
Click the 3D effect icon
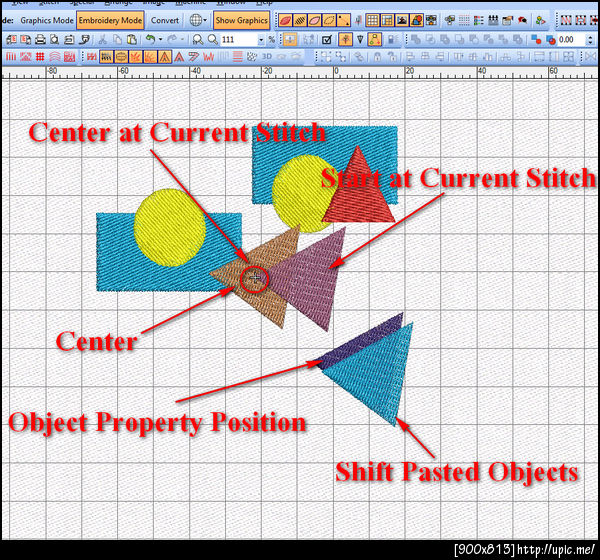pos(267,57)
